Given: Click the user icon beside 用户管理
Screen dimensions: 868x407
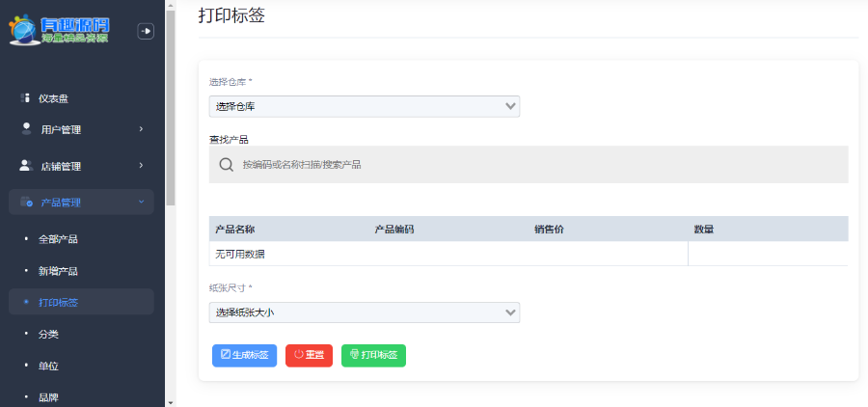Looking at the screenshot, I should point(26,128).
